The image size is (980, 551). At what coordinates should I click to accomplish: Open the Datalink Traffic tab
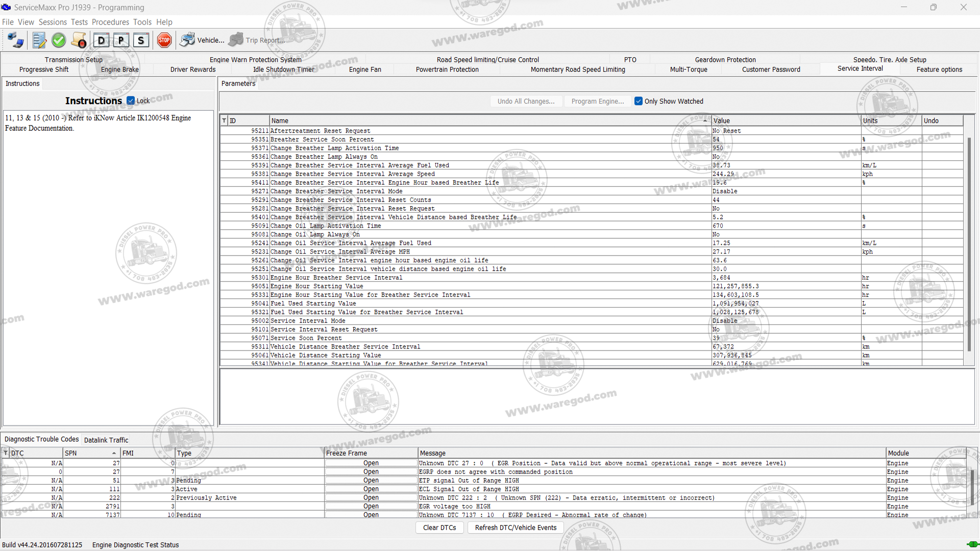106,440
